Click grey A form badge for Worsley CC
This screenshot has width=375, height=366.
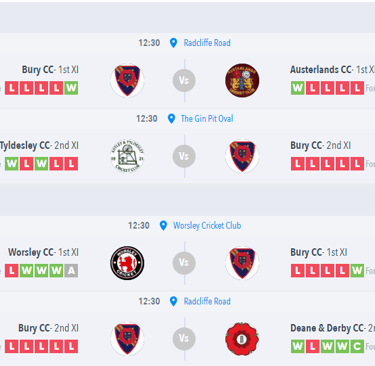[71, 271]
